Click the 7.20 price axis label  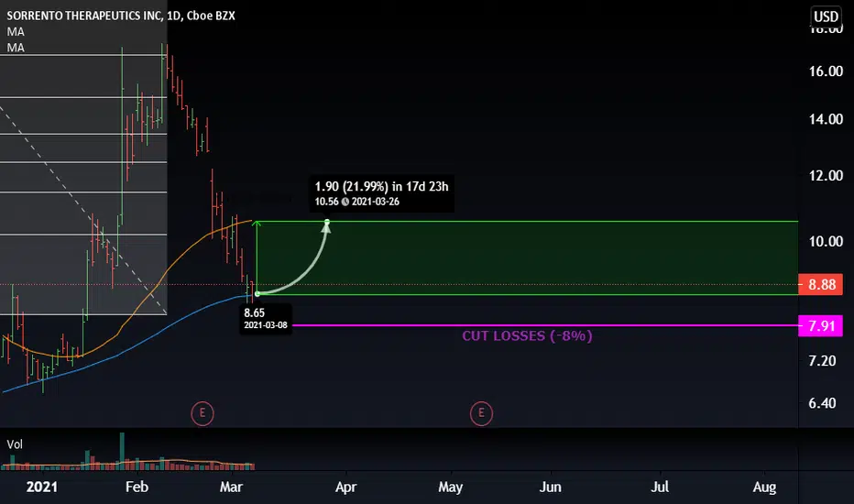pos(822,360)
